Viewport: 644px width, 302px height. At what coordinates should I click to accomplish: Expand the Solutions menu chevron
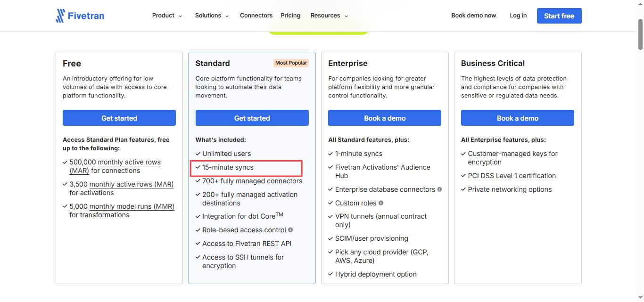[227, 16]
